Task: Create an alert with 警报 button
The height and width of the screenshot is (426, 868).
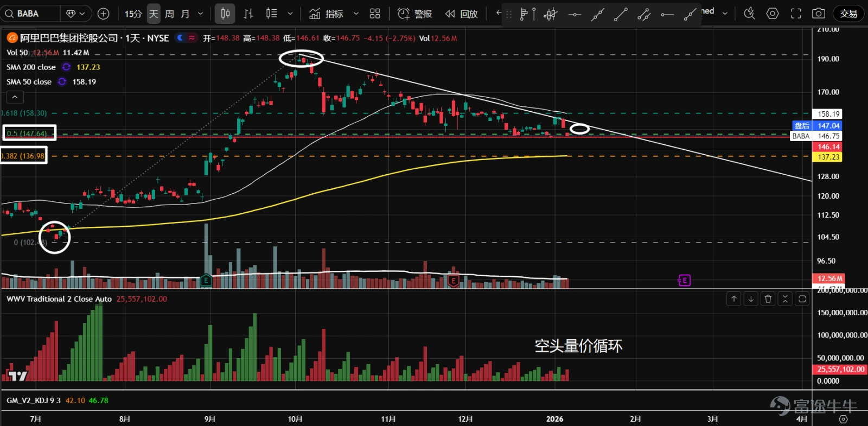Action: tap(415, 14)
